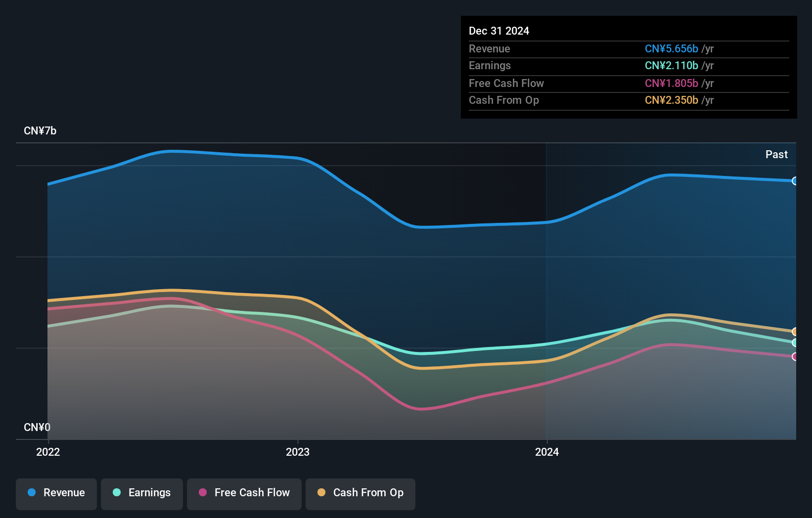Click the CN¥1.805b Free Cash Flow value

pos(672,83)
